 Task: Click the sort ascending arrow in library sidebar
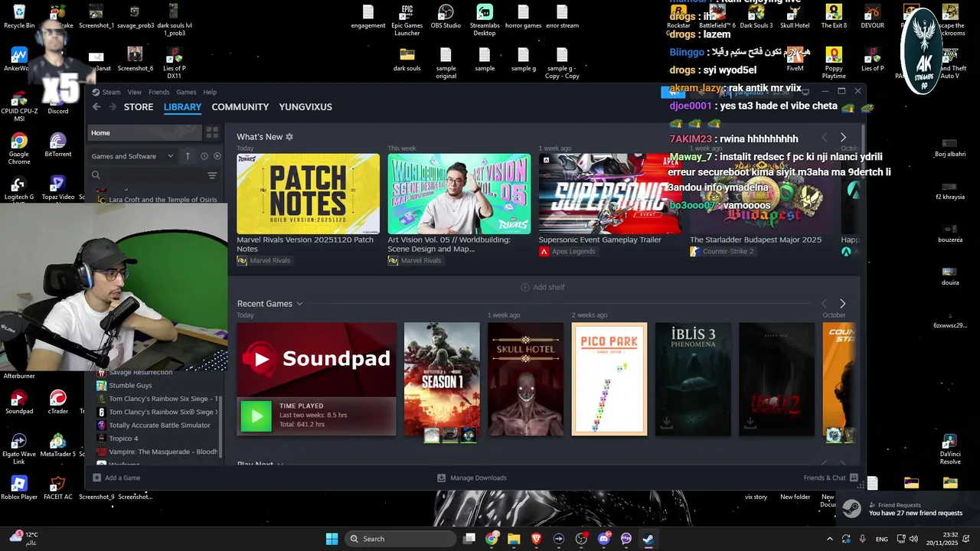188,156
